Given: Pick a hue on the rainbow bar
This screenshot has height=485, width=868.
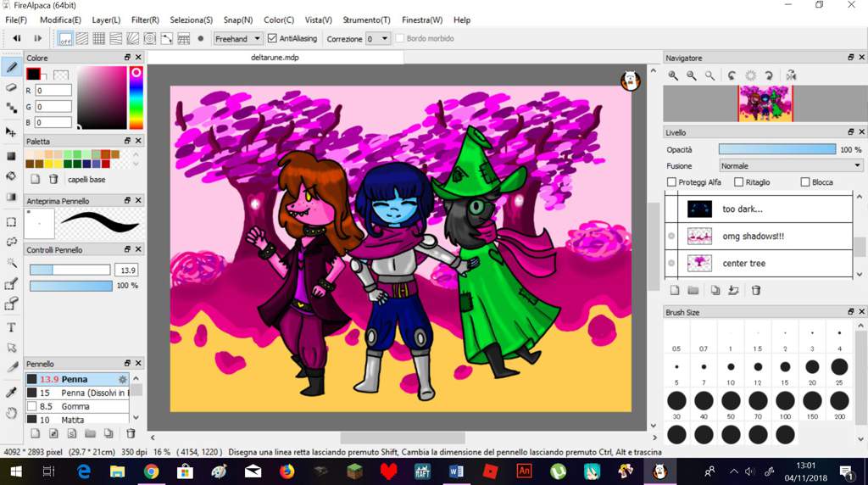Looking at the screenshot, I should pyautogui.click(x=136, y=98).
